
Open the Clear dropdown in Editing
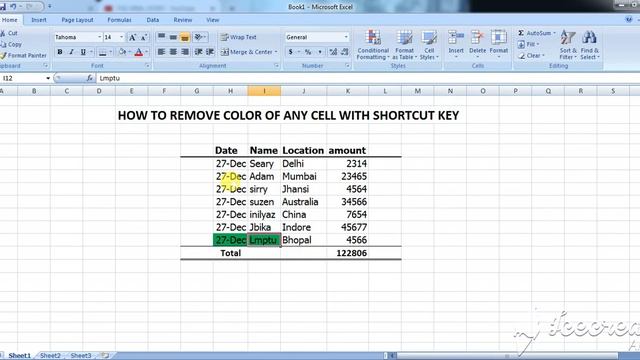coord(531,56)
